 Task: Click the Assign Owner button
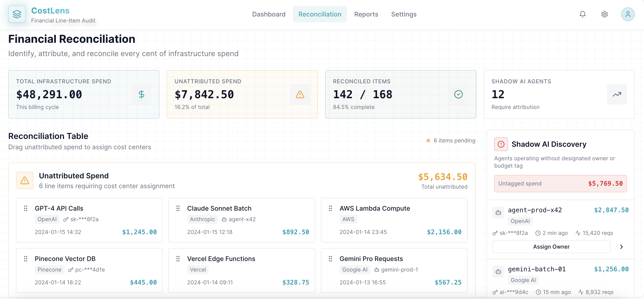point(551,247)
